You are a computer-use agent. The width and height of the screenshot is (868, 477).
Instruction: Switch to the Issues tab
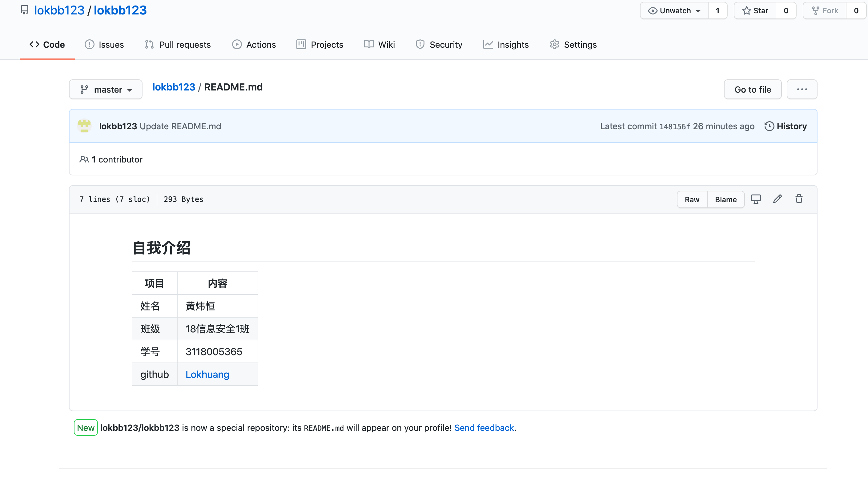[x=104, y=44]
